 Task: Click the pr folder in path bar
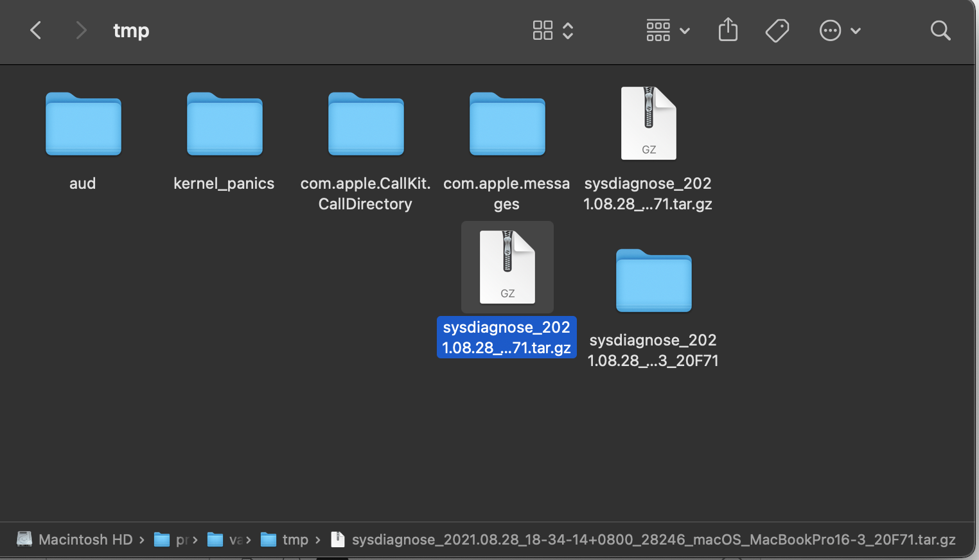(x=171, y=539)
